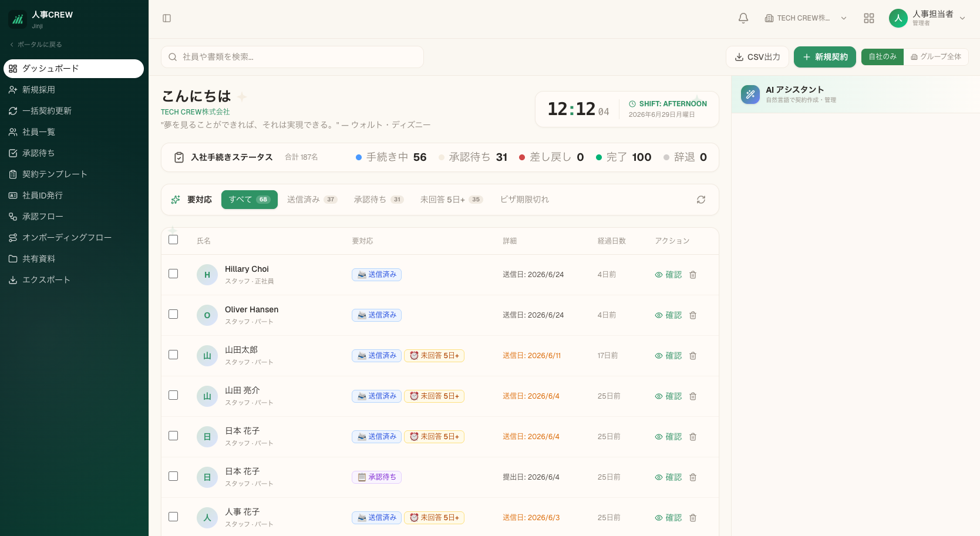Click 未回答 5日+ badge for 山田太郎
Screen dimensions: 980x536
[435, 356]
